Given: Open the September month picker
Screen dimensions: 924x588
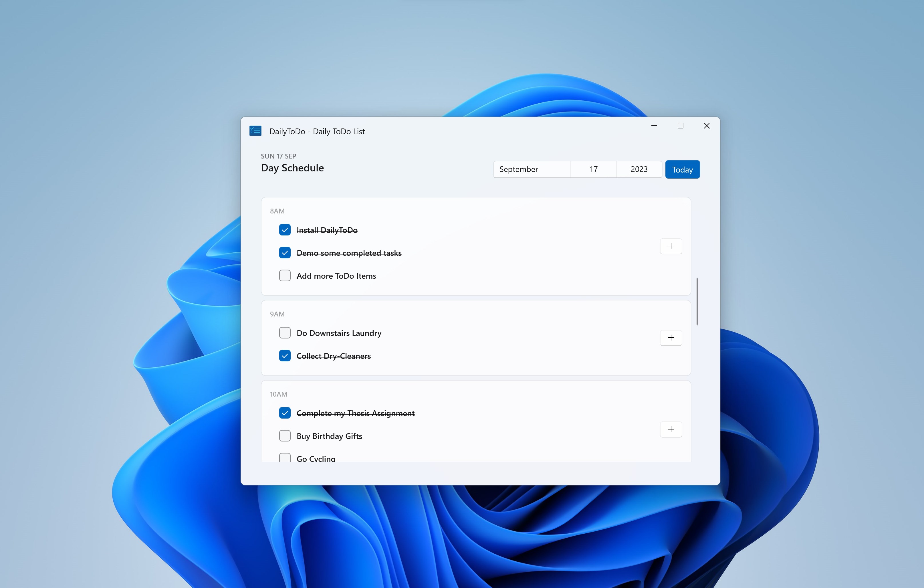Looking at the screenshot, I should tap(532, 169).
